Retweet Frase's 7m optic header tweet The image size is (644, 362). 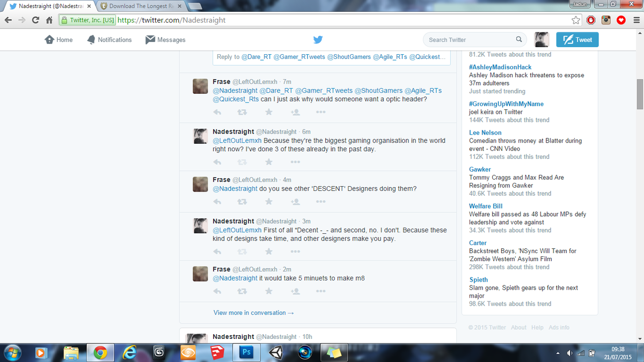[242, 112]
